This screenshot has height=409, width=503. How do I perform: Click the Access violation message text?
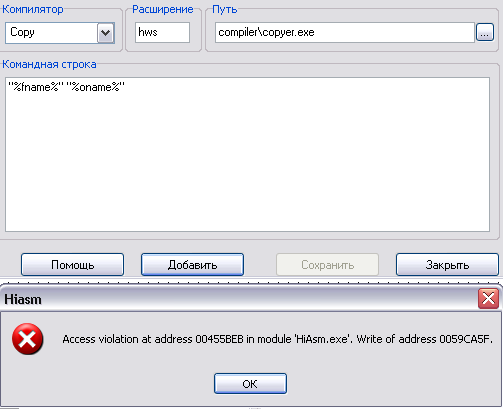coord(277,339)
